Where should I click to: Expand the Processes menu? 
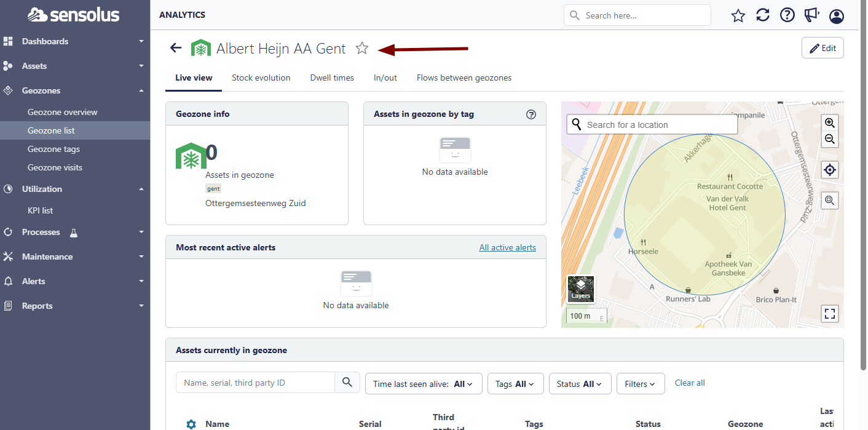pyautogui.click(x=141, y=232)
